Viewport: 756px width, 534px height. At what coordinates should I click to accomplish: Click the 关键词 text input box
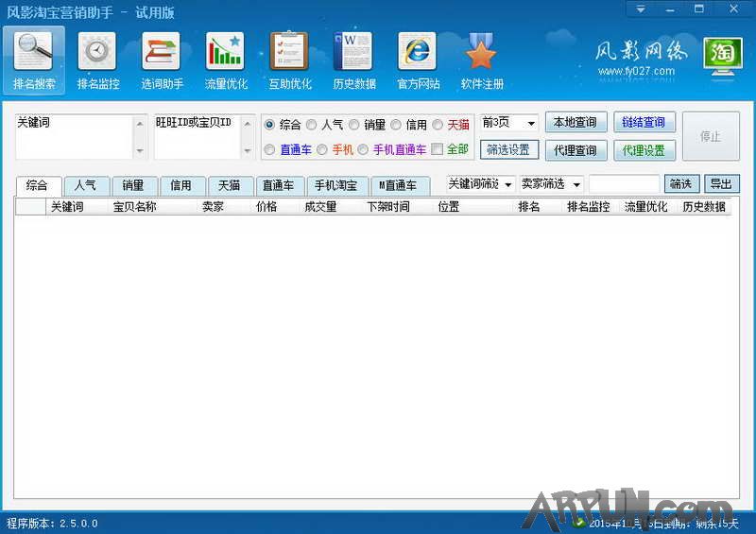(74, 137)
